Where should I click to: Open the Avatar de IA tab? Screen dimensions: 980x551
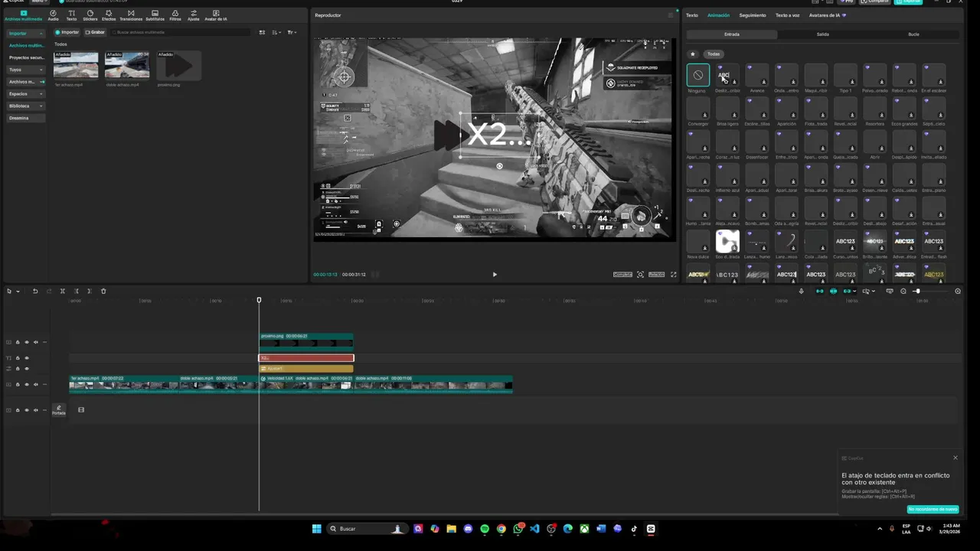tap(216, 15)
